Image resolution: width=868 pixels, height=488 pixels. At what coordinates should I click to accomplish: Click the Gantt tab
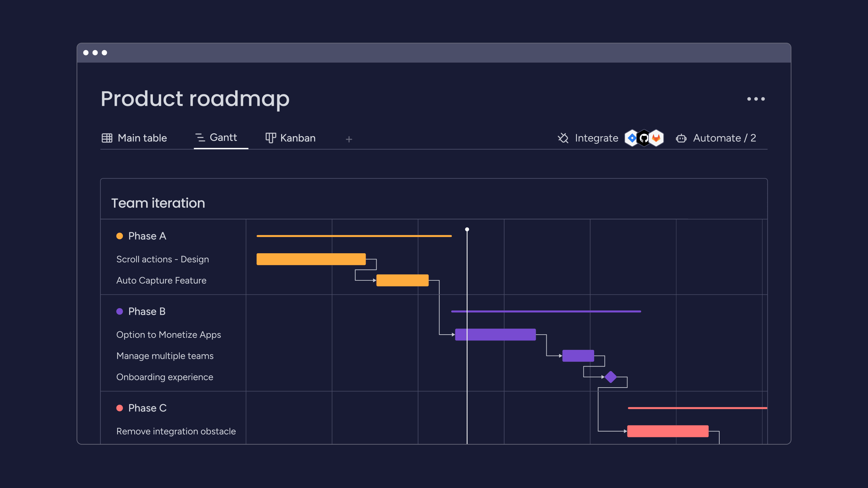(223, 138)
